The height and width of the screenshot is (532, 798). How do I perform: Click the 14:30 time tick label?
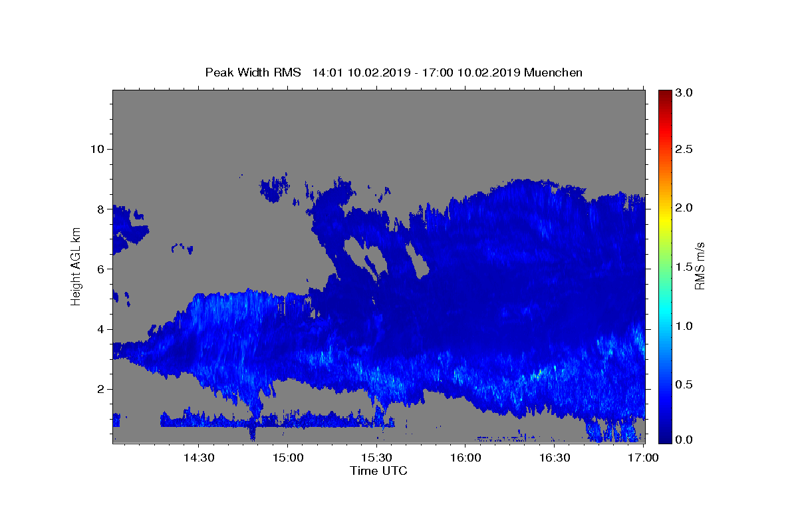pyautogui.click(x=198, y=458)
